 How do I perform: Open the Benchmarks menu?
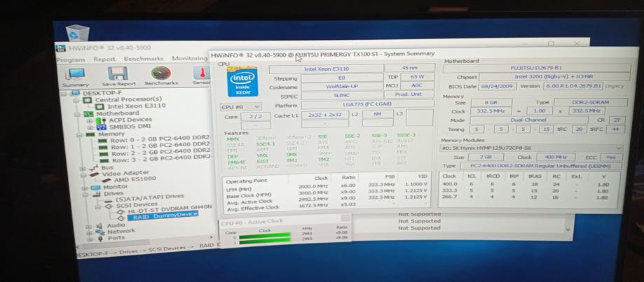144,59
